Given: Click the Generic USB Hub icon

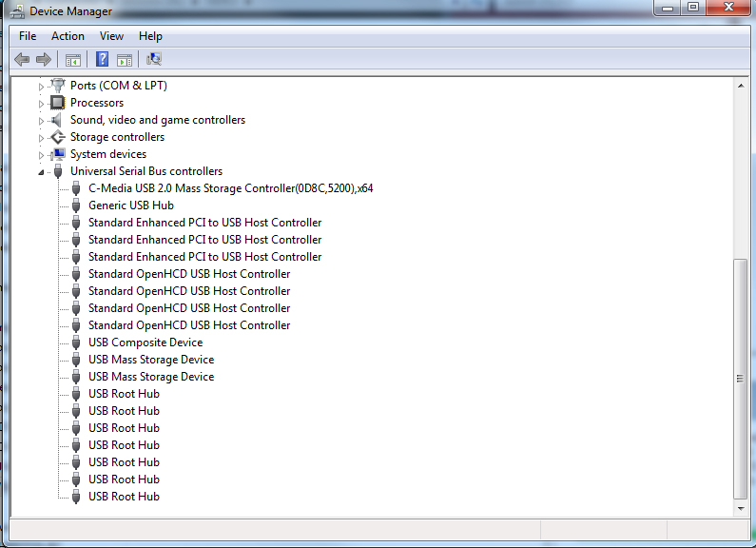Looking at the screenshot, I should click(x=76, y=205).
